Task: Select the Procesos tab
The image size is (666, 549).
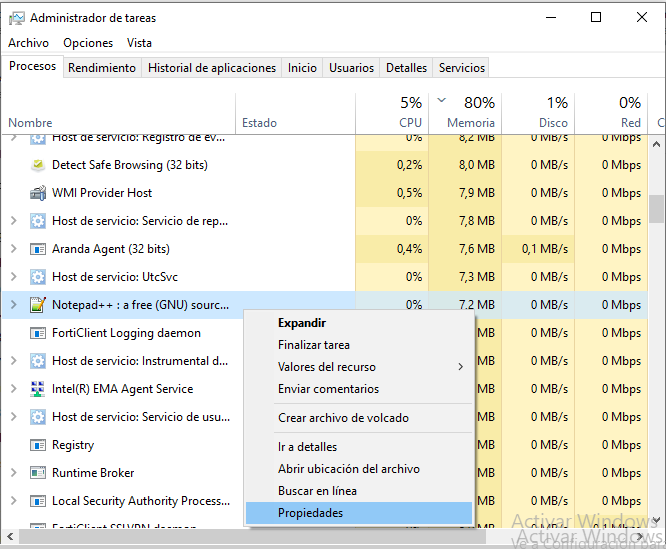Action: click(33, 66)
